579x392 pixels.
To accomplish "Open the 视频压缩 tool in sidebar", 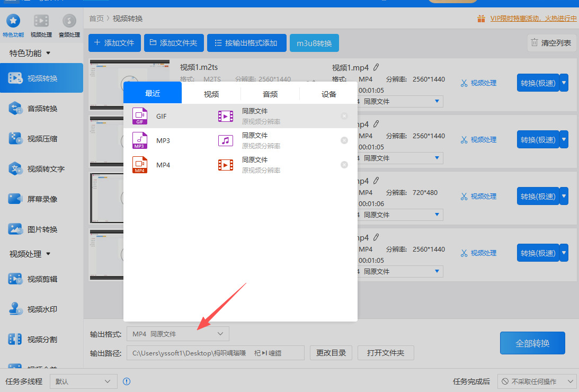I will pyautogui.click(x=41, y=139).
